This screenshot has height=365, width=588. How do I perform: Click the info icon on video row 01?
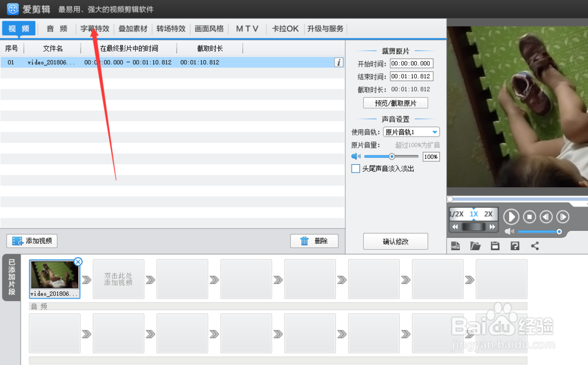pyautogui.click(x=339, y=62)
